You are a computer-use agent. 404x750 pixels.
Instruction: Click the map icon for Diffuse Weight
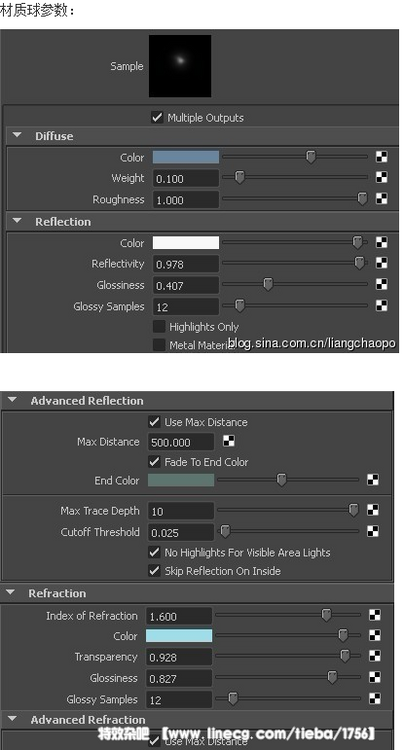(381, 177)
